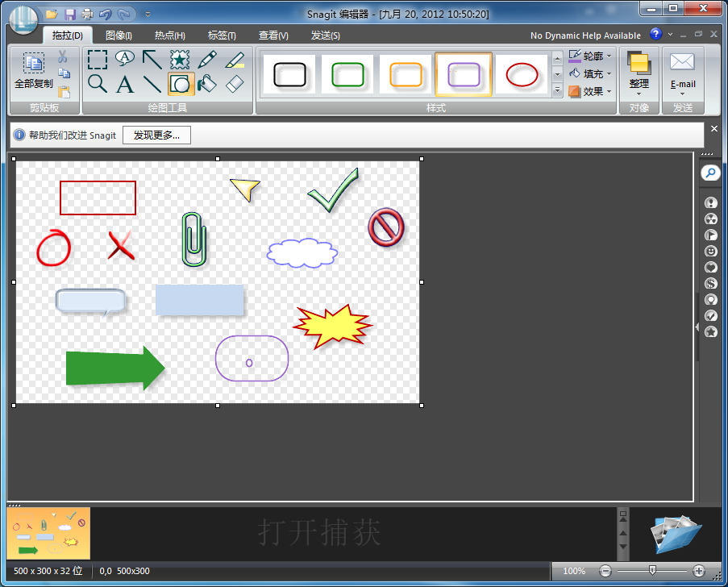Open the 轮廓 outline dropdown
The height and width of the screenshot is (587, 728).
[591, 56]
